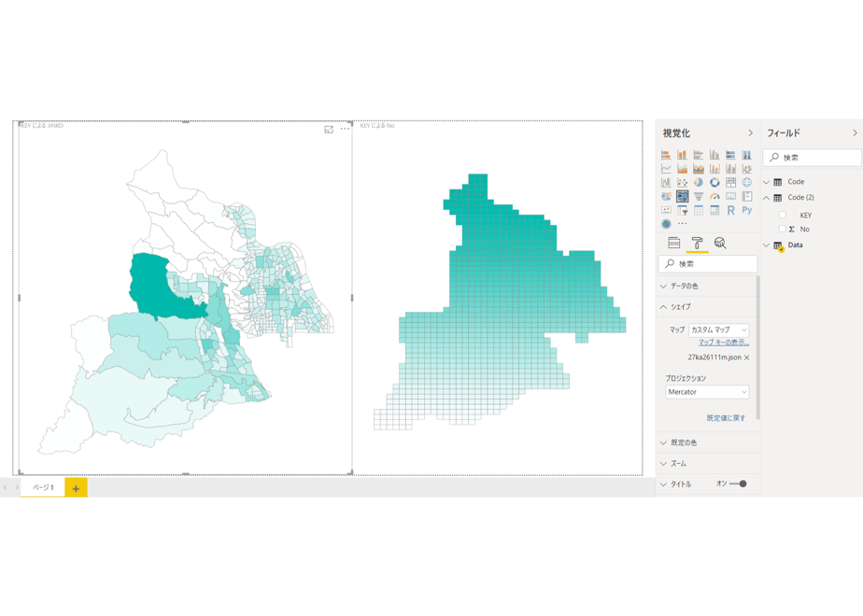Pick the gauge visualization icon
Viewport: 863px width, 616px height.
[x=714, y=196]
